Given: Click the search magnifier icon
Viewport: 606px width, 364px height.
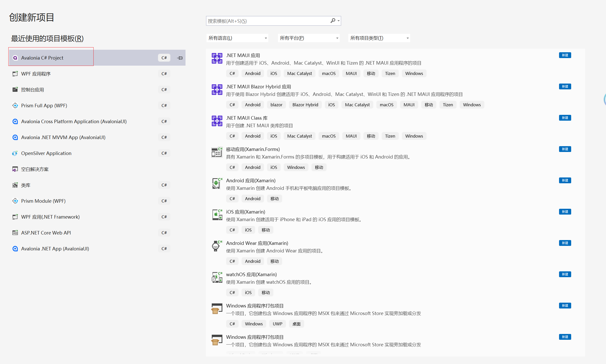Looking at the screenshot, I should point(333,21).
